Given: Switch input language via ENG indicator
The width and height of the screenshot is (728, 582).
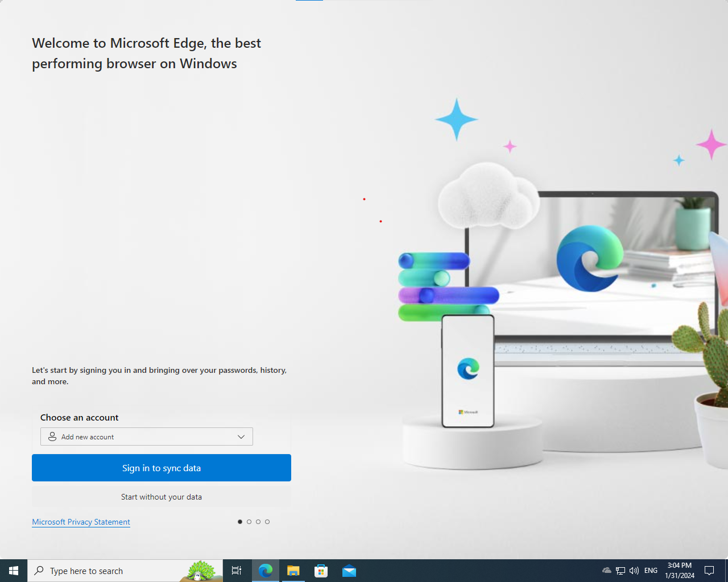Looking at the screenshot, I should [x=651, y=571].
